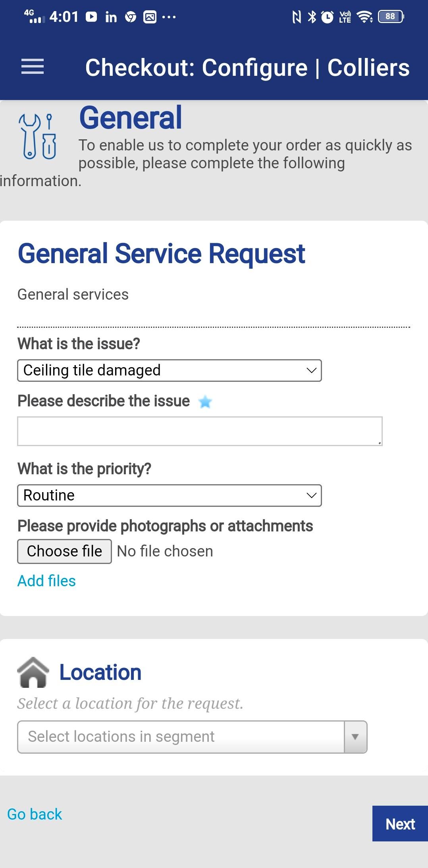428x868 pixels.
Task: Open the hamburger navigation menu
Action: click(33, 66)
